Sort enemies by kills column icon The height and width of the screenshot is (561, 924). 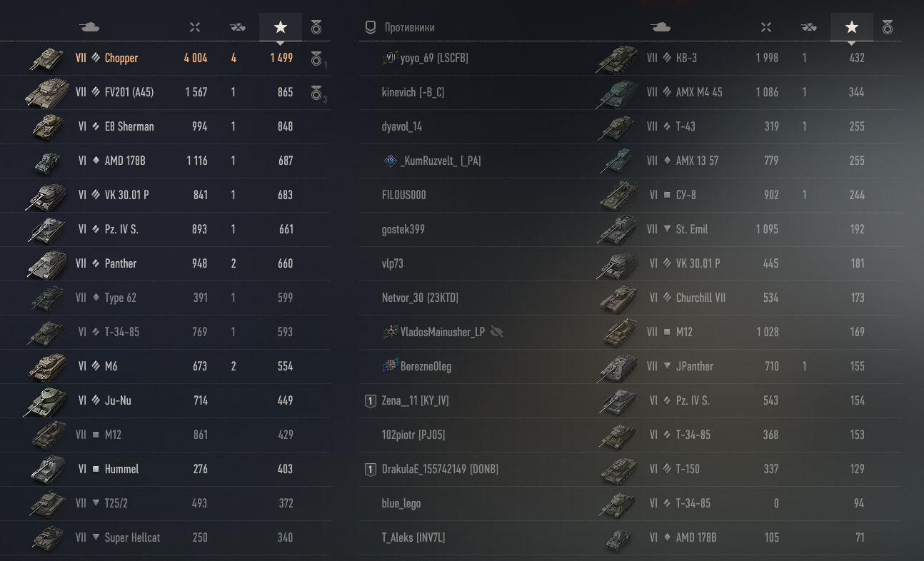tap(808, 27)
